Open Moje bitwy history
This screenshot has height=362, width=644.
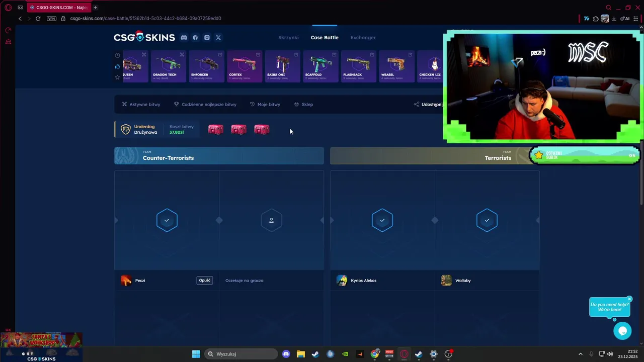click(265, 105)
